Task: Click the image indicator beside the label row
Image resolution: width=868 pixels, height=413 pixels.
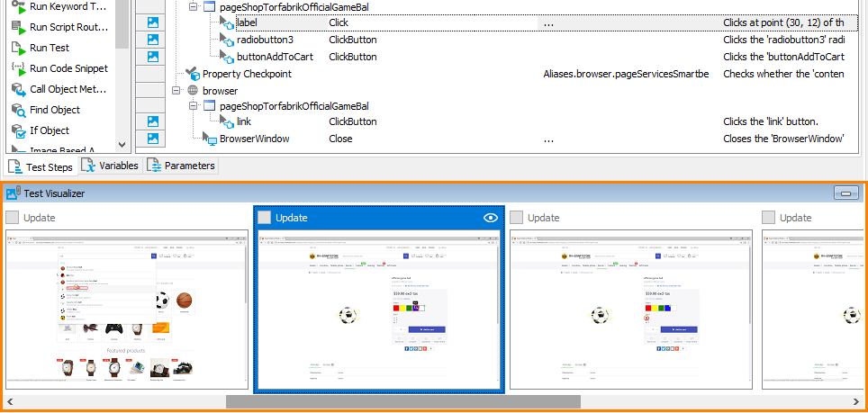Action: pos(153,22)
